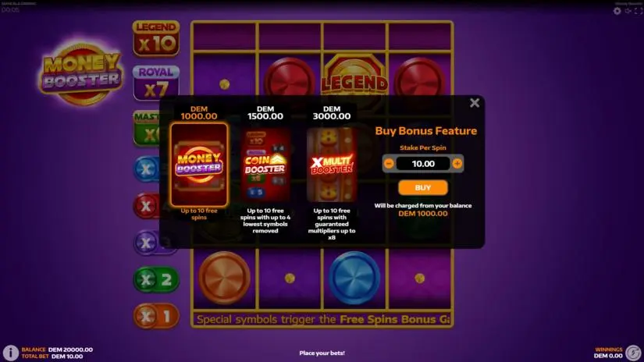
Task: Close the Buy Bonus Feature dialog
Action: tap(475, 103)
